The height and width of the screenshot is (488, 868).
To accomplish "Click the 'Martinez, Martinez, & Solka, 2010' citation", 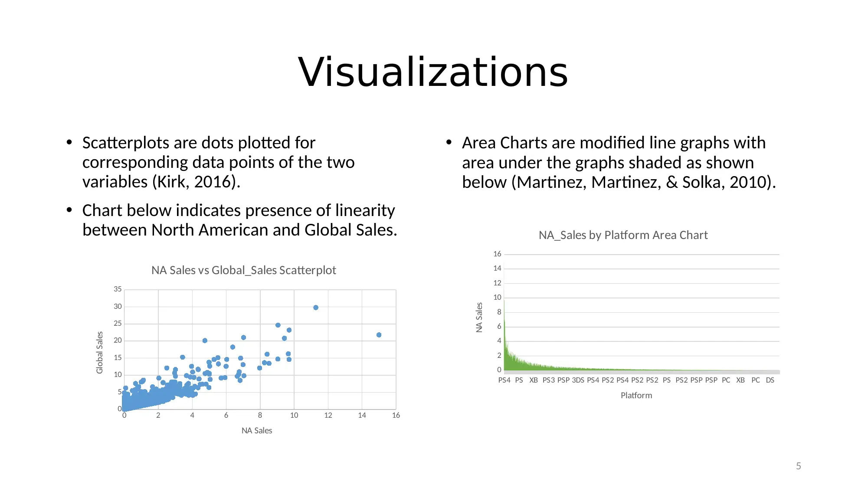I will (641, 182).
